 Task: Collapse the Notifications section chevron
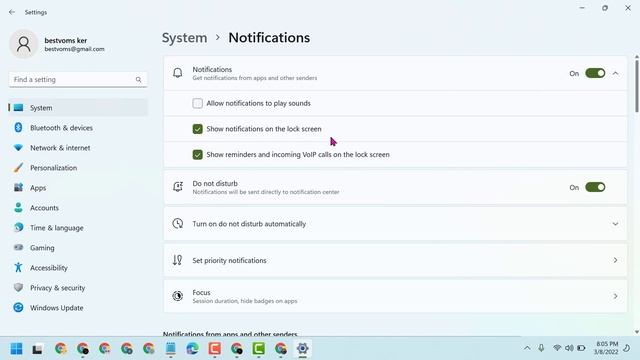(x=616, y=73)
